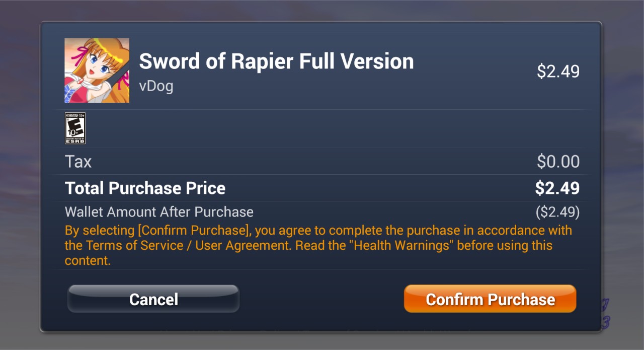Select the $0.00 tax amount

[558, 162]
